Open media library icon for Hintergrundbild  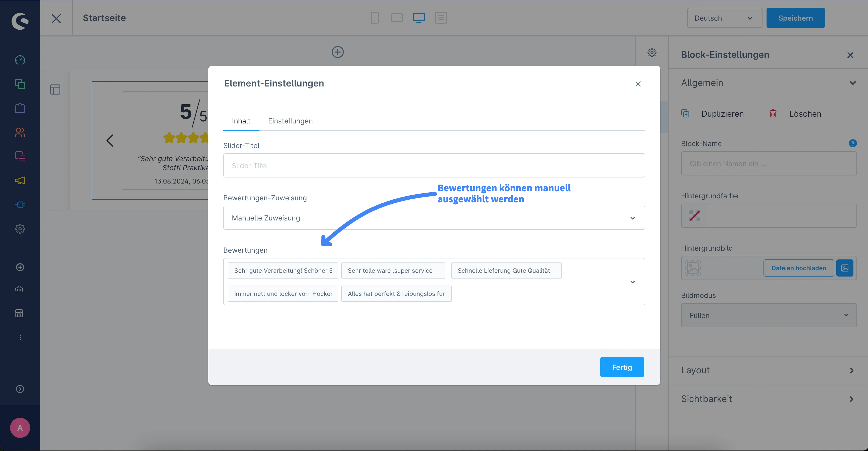845,268
